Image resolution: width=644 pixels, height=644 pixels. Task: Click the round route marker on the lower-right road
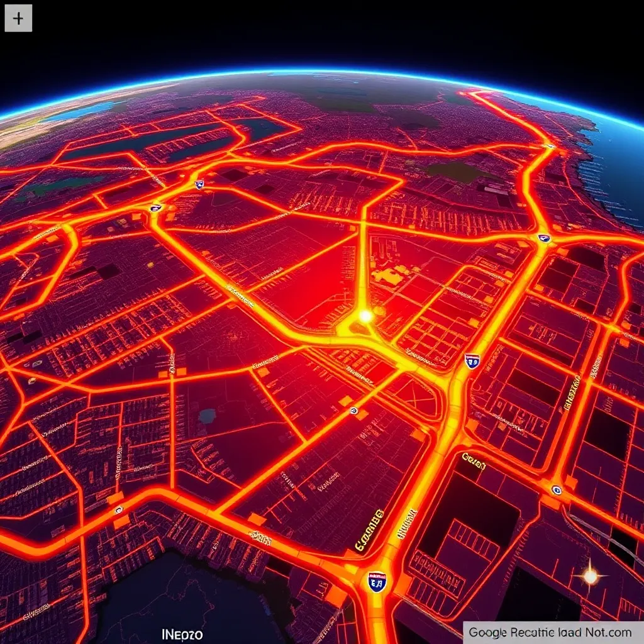coord(556,490)
